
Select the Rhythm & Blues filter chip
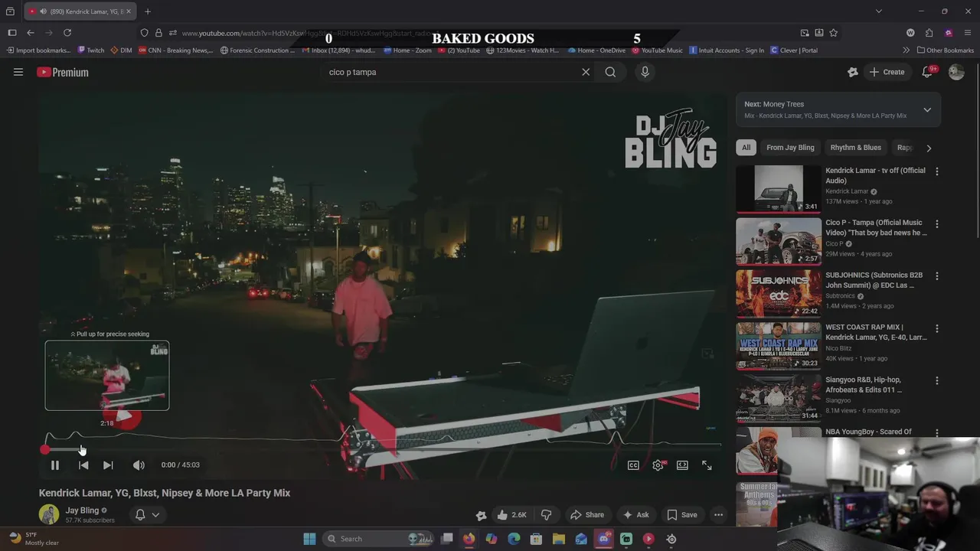click(855, 148)
